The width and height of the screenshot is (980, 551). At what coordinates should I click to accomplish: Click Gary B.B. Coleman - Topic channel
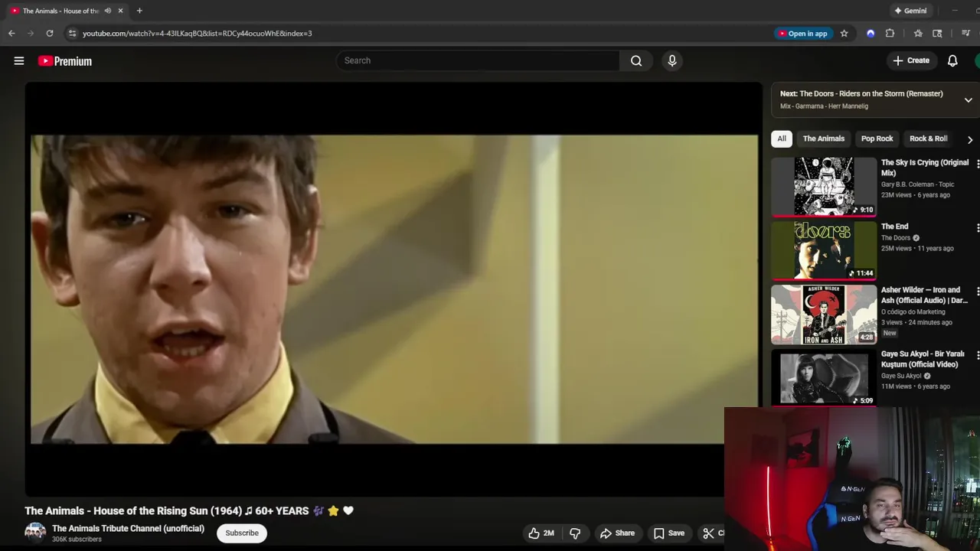coord(917,184)
